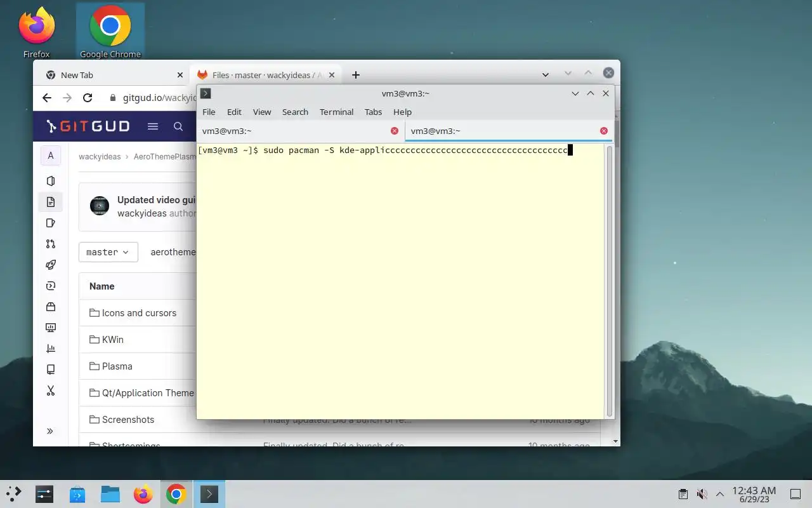812x508 pixels.
Task: Click wackyideas breadcrumb link
Action: tap(100, 156)
